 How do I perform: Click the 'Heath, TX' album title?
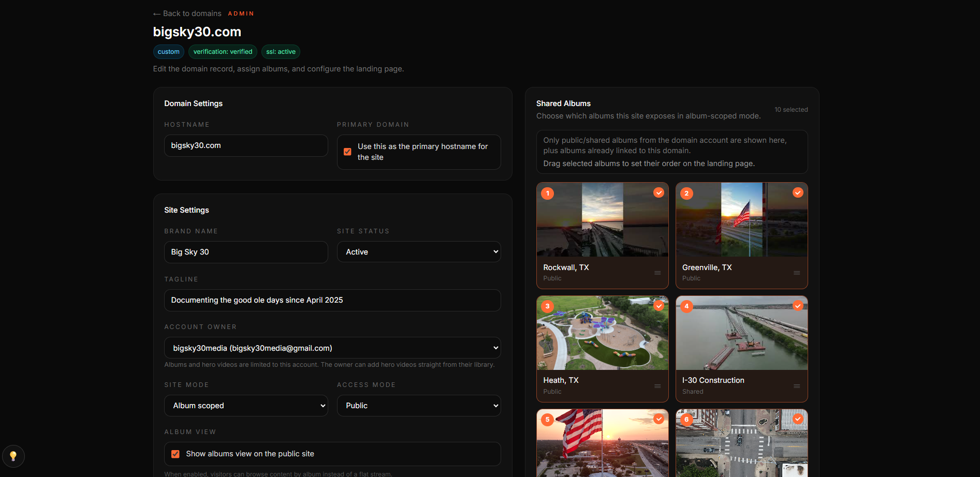coord(561,380)
